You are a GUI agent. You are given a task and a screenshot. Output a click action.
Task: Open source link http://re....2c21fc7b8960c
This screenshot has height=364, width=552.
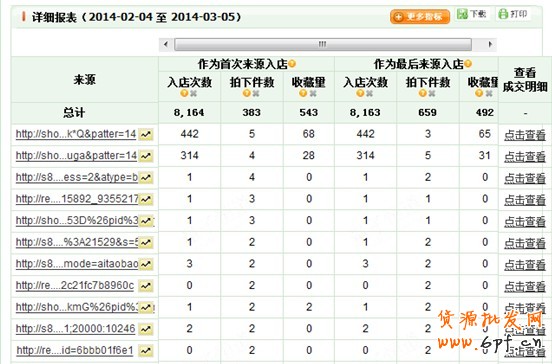tap(75, 286)
